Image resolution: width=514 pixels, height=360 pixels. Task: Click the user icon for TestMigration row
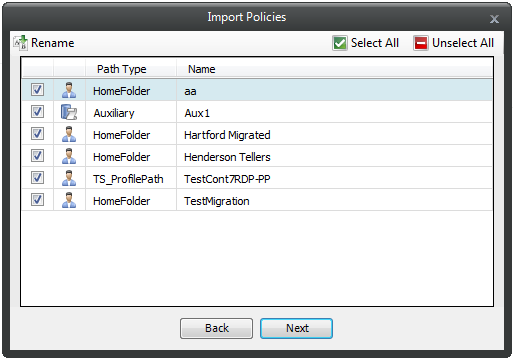tap(69, 200)
